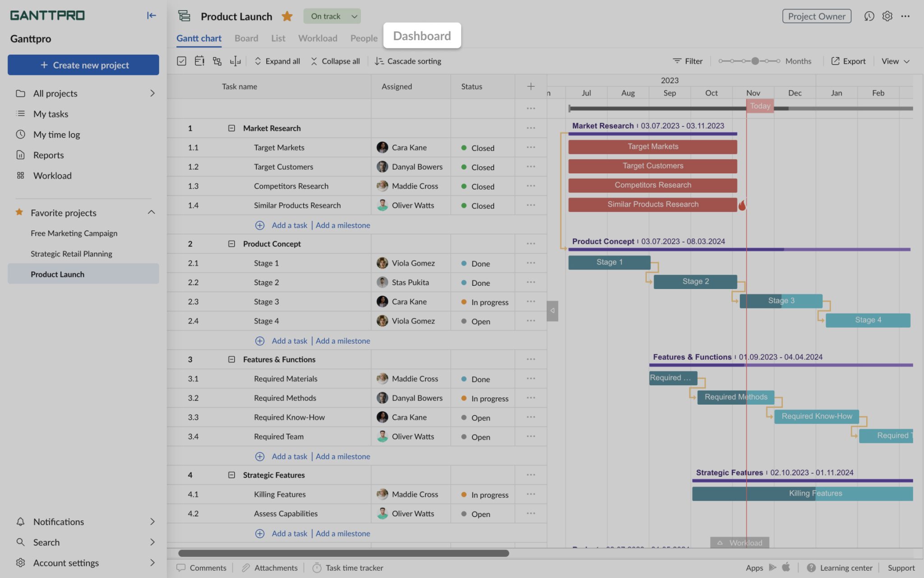Switch to the People tab
The width and height of the screenshot is (924, 578).
coord(363,37)
